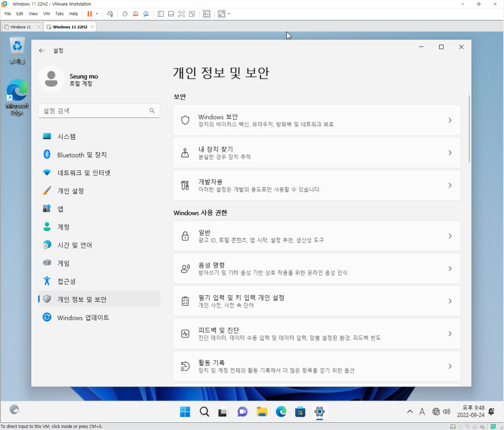
Task: Open the File menu
Action: click(x=8, y=14)
